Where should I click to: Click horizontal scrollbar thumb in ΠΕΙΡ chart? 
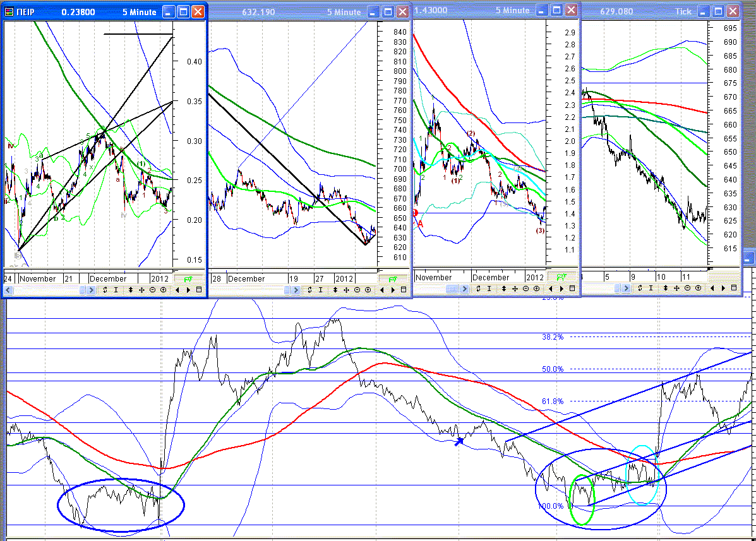click(83, 290)
